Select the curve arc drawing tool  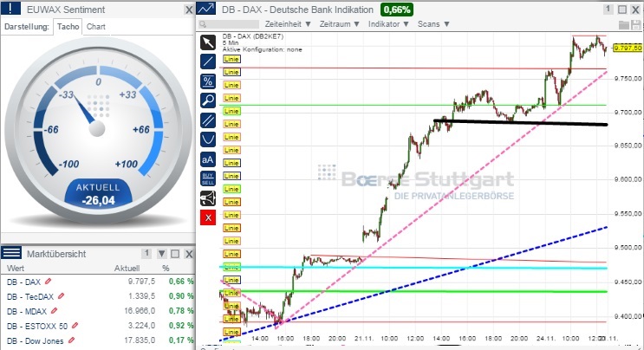pyautogui.click(x=208, y=139)
